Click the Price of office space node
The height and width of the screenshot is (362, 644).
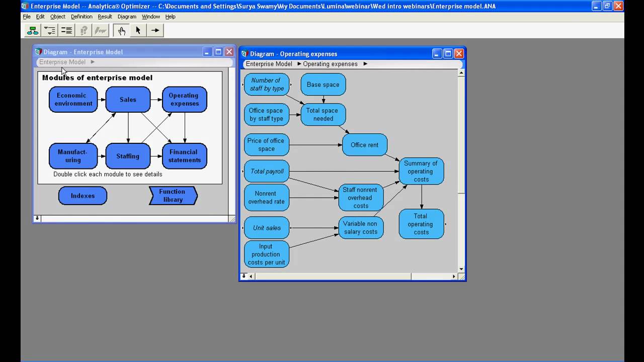(x=267, y=145)
